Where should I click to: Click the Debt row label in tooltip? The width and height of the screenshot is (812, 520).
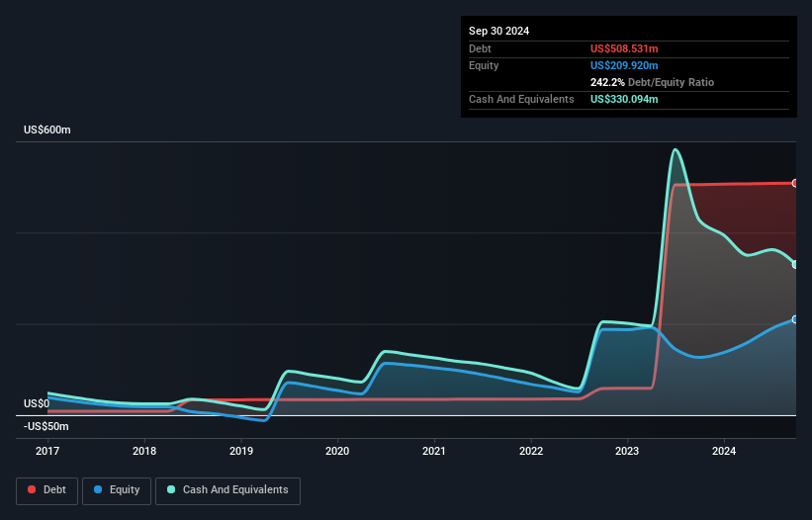point(480,48)
